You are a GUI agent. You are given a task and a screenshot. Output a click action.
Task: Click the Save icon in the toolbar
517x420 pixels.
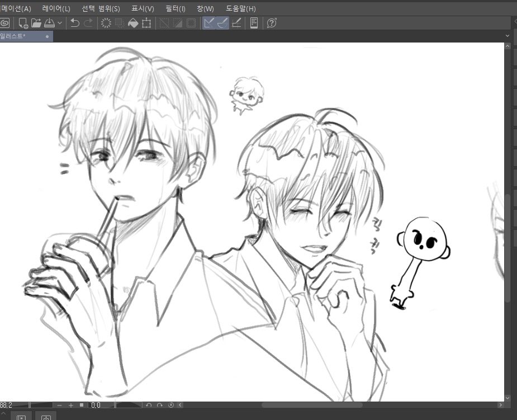49,23
